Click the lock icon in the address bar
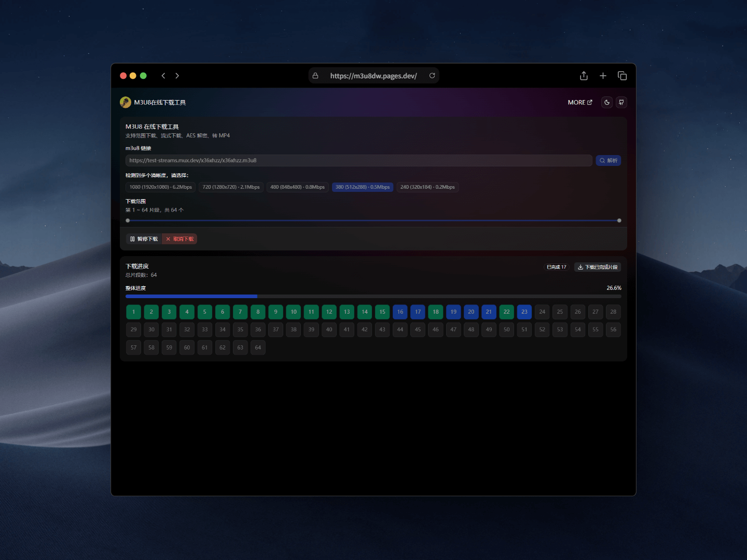 [x=315, y=75]
